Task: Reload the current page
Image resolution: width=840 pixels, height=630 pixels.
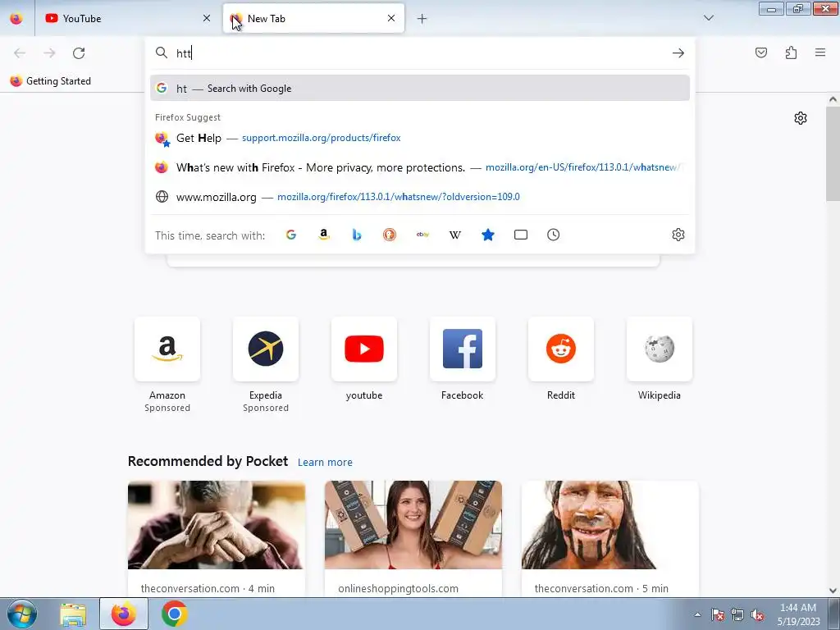Action: [x=79, y=53]
